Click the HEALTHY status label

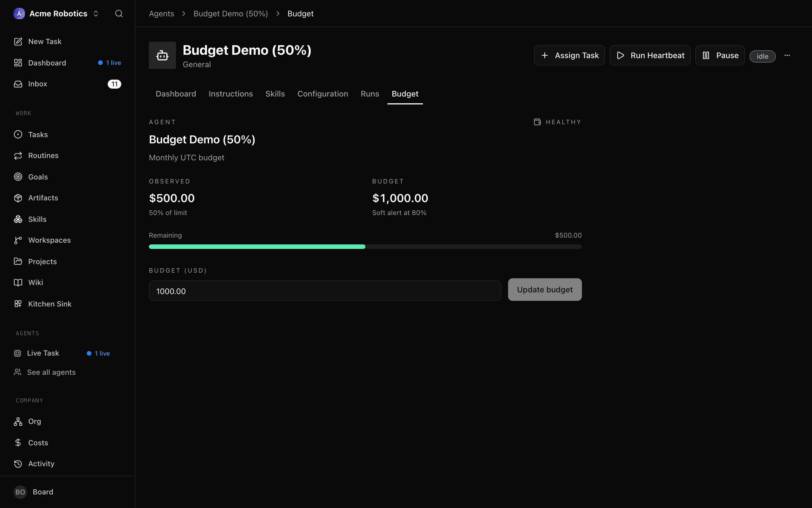click(563, 122)
